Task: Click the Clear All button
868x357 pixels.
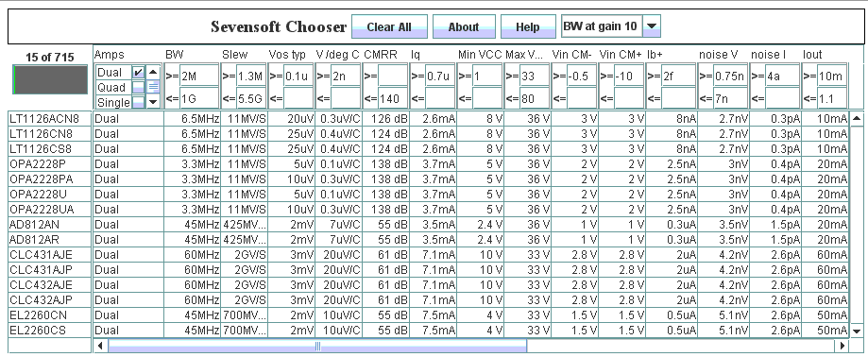Action: (389, 26)
